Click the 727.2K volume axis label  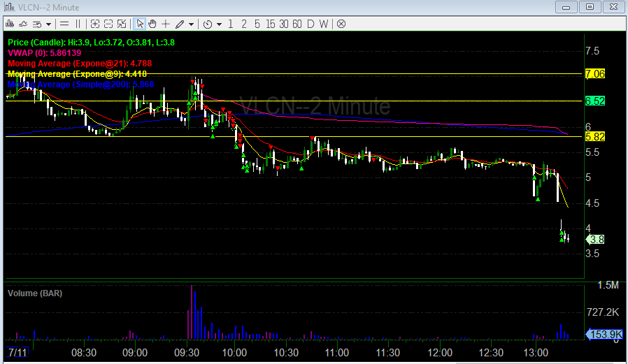click(603, 312)
